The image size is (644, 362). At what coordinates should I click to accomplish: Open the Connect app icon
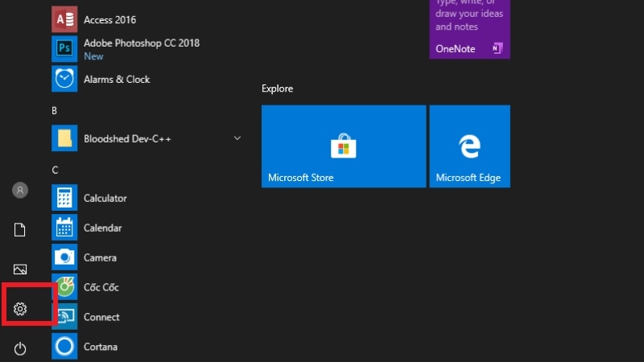pyautogui.click(x=64, y=316)
